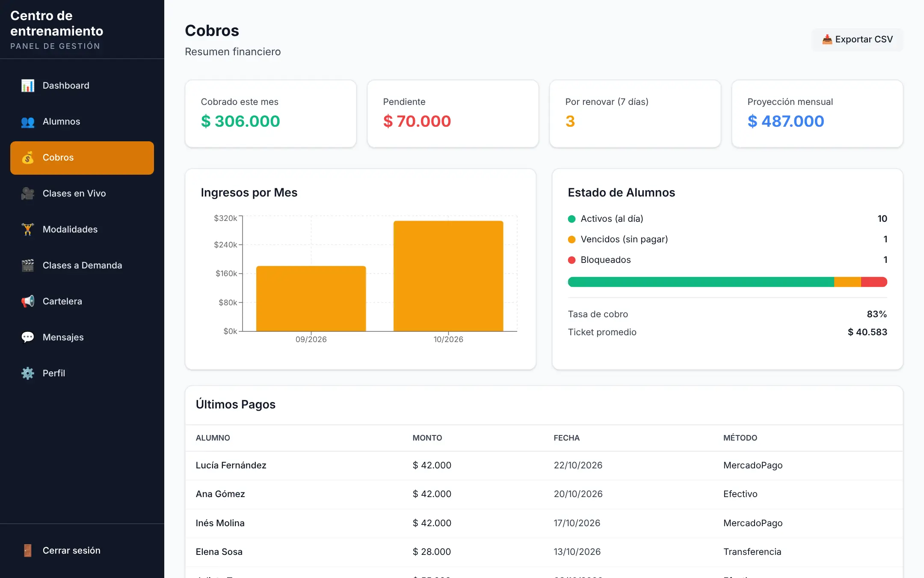The image size is (924, 578).
Task: Click the Cerrar sesión door icon
Action: (x=28, y=551)
